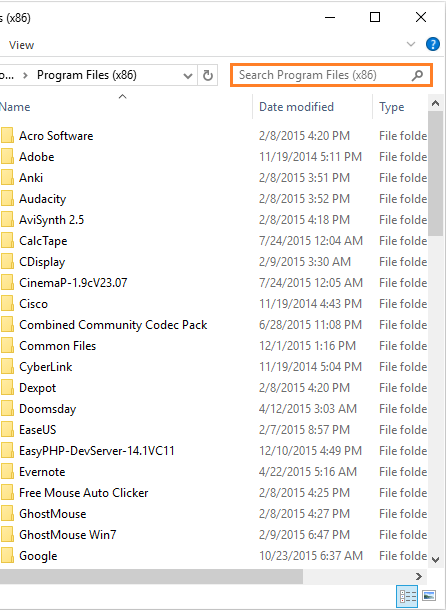The height and width of the screenshot is (612, 447).
Task: Click the search magnifier icon
Action: (417, 75)
